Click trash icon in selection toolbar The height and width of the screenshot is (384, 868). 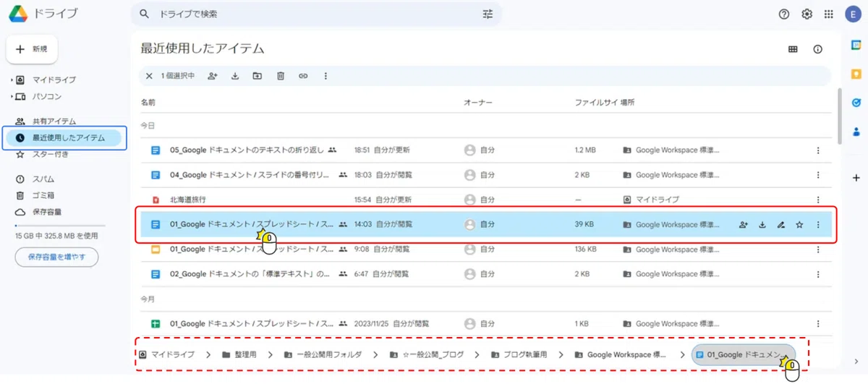pyautogui.click(x=281, y=76)
